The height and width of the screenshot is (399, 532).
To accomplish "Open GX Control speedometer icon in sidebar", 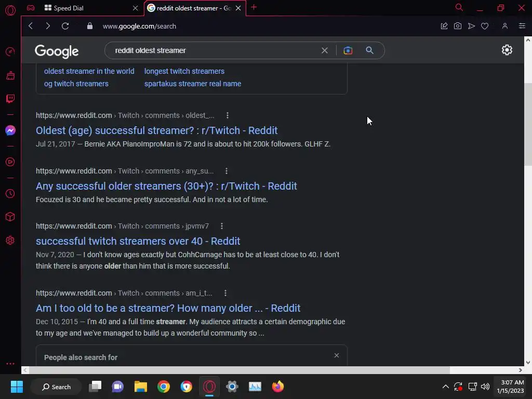I will tap(10, 51).
